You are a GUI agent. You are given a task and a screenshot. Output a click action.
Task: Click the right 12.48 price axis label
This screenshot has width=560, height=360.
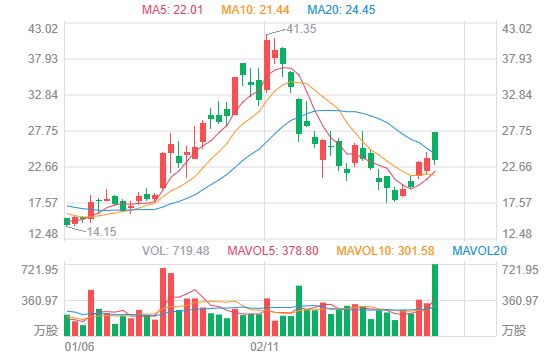tap(517, 234)
